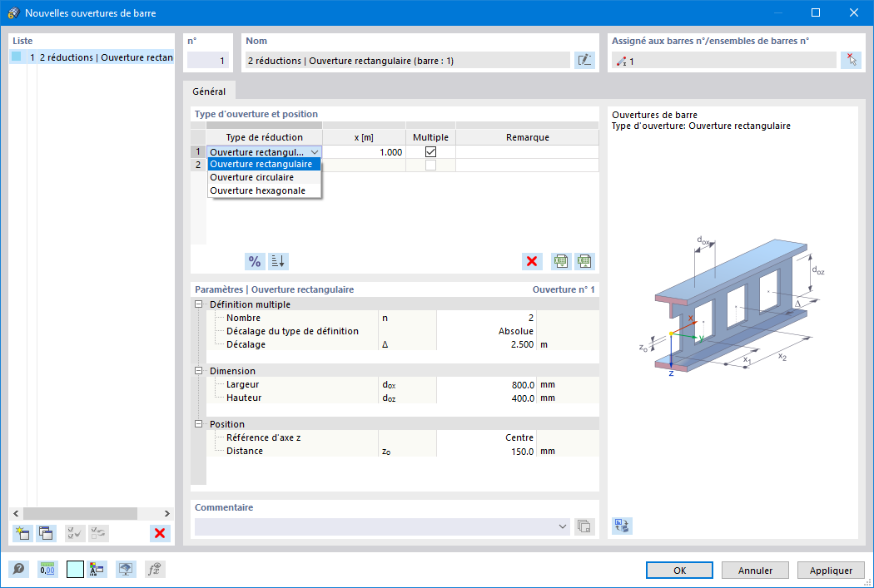Viewport: 874px width, 588px height.
Task: Click the red delete icon under Liste
Action: click(x=160, y=533)
